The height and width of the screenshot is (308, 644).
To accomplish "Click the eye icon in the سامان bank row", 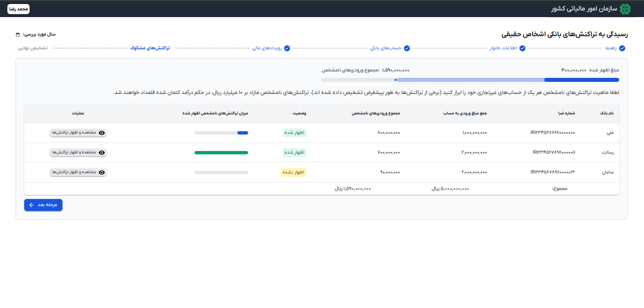I will click(102, 172).
